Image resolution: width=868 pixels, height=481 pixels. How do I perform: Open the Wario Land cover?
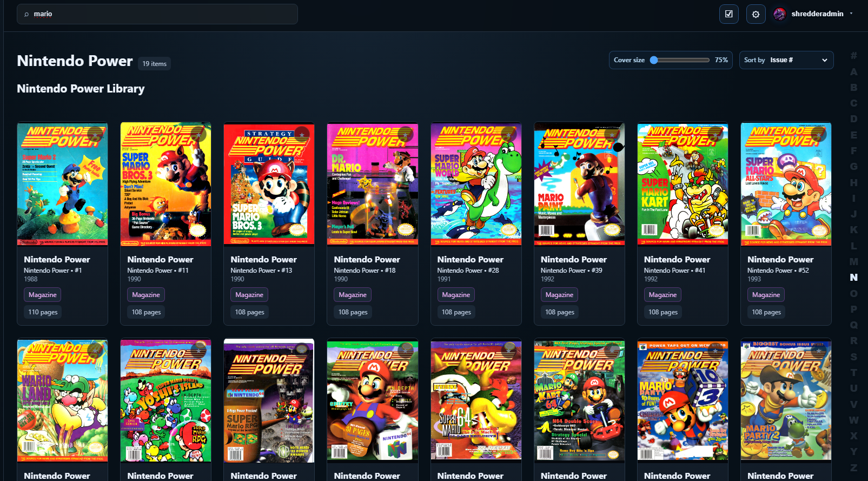62,400
